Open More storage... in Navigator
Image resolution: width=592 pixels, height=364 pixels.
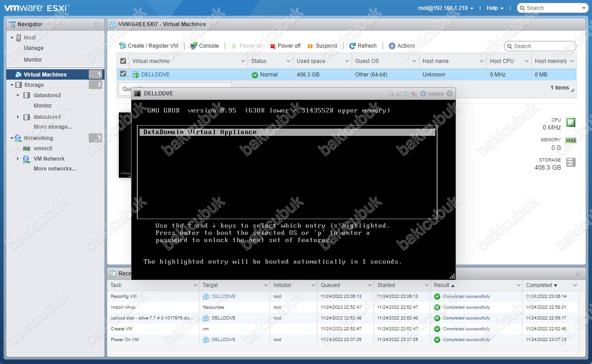click(x=53, y=127)
